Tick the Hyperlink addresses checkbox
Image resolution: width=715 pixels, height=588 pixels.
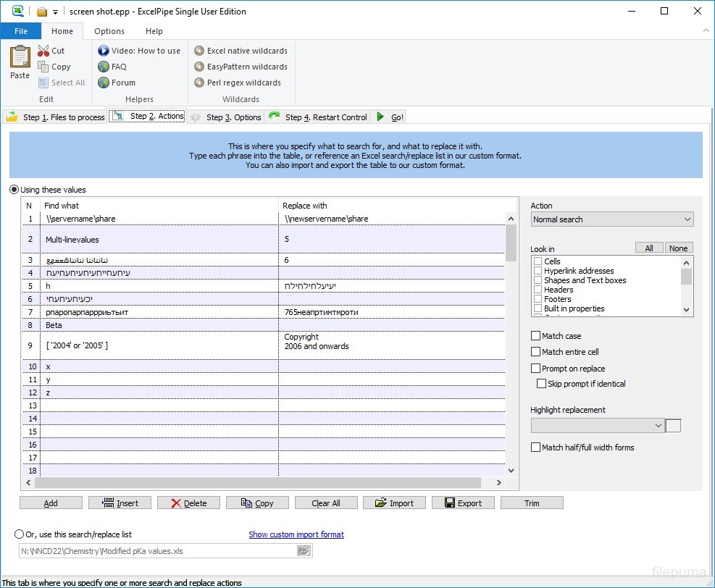538,271
